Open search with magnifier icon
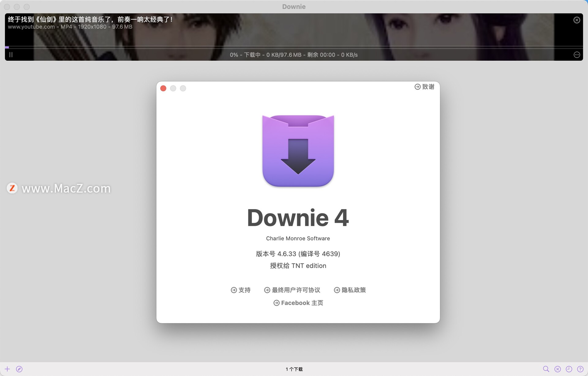 [x=546, y=369]
